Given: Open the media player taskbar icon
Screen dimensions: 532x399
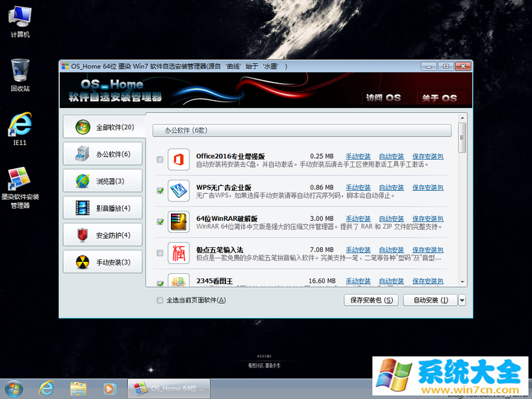Looking at the screenshot, I should [x=109, y=389].
